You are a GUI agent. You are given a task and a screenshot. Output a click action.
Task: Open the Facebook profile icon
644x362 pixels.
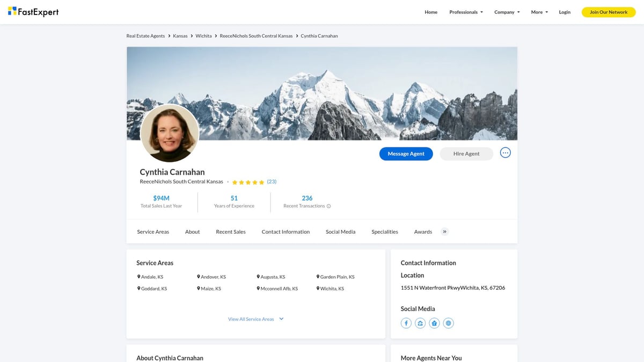406,323
